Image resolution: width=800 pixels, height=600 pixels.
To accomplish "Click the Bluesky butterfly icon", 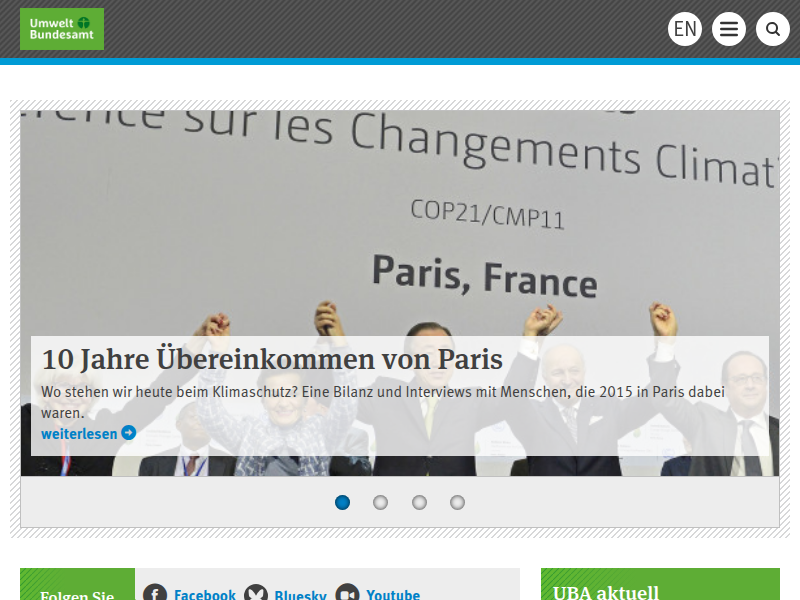I will 256,593.
